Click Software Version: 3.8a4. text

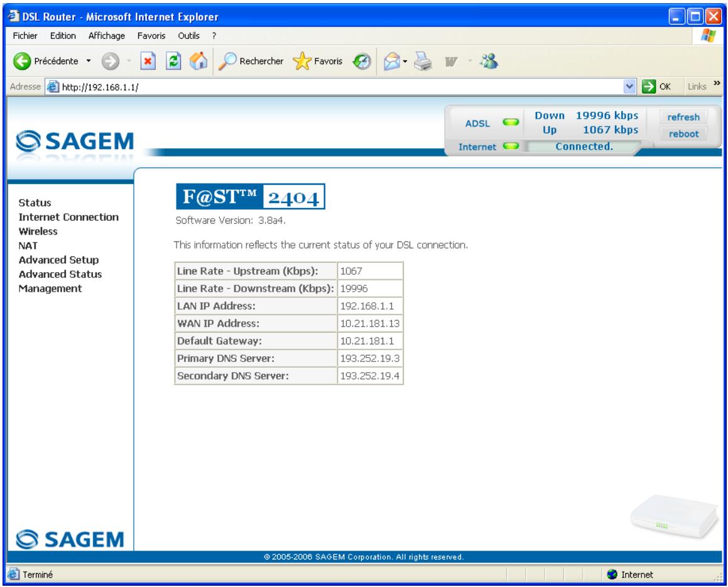(x=231, y=220)
